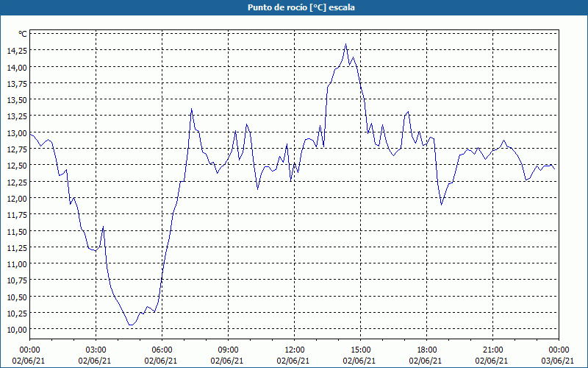This screenshot has width=588, height=368.
Task: Click the 10,50 y-axis label
Action: (x=17, y=297)
